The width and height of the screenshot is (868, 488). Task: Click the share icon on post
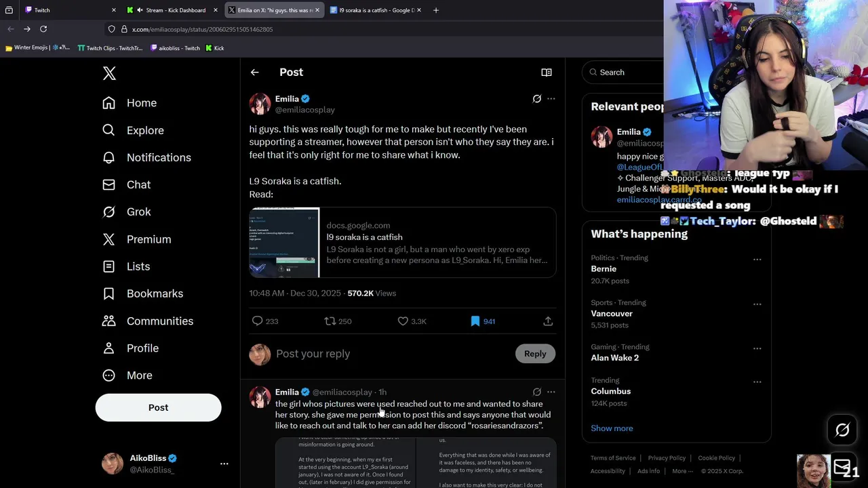(548, 321)
